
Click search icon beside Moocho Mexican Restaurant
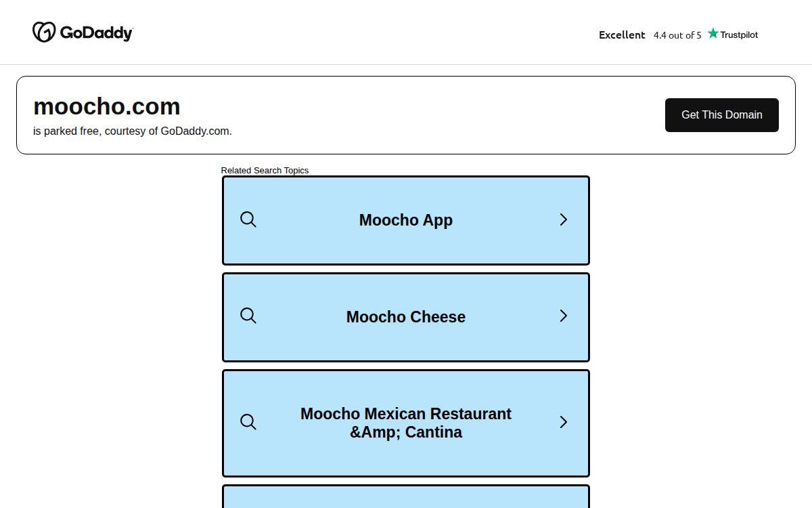tap(248, 422)
